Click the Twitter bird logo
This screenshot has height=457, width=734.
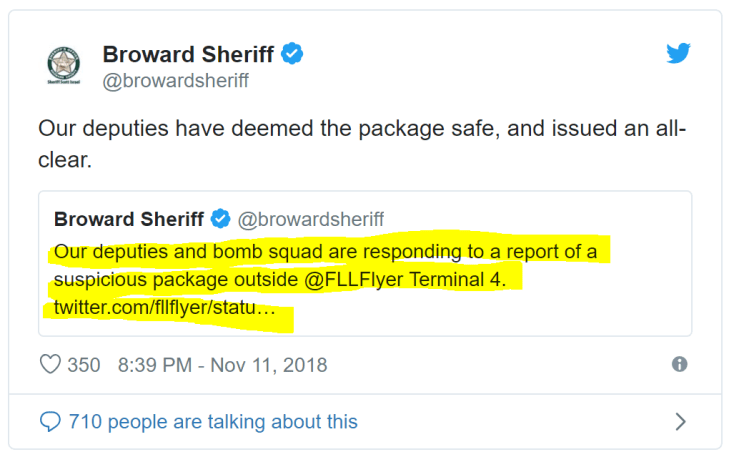679,54
